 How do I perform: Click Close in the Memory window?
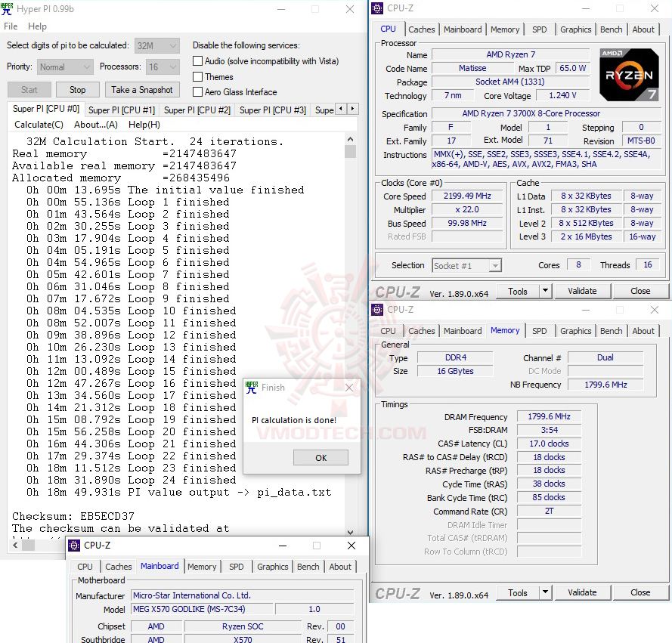coord(640,592)
